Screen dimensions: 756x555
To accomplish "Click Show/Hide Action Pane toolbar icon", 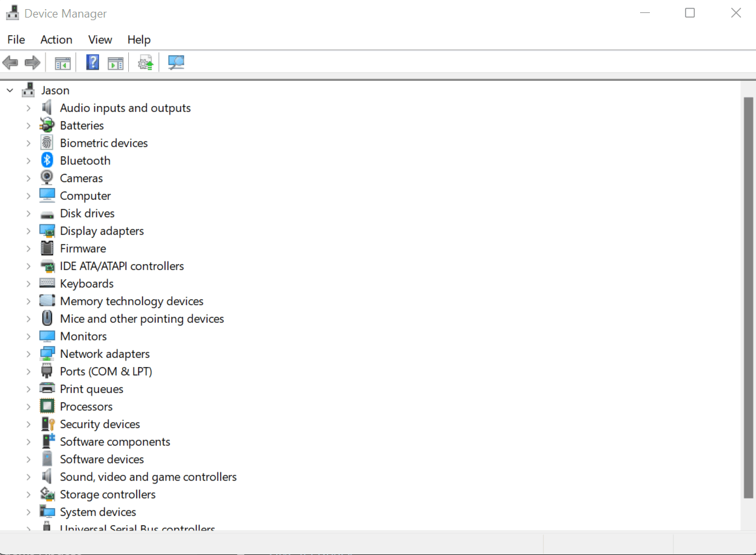I will point(116,62).
